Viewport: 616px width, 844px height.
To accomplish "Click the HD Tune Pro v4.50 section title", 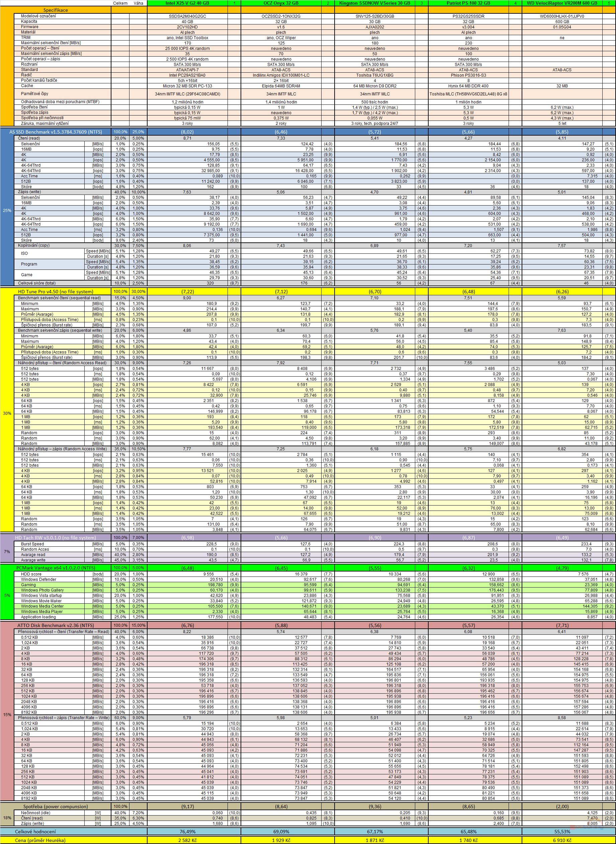I will (56, 291).
